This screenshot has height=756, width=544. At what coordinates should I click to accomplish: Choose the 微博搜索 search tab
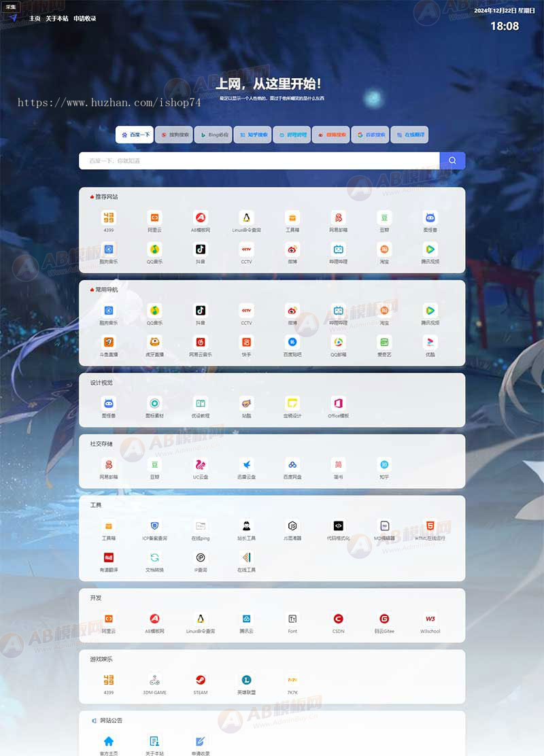click(331, 135)
